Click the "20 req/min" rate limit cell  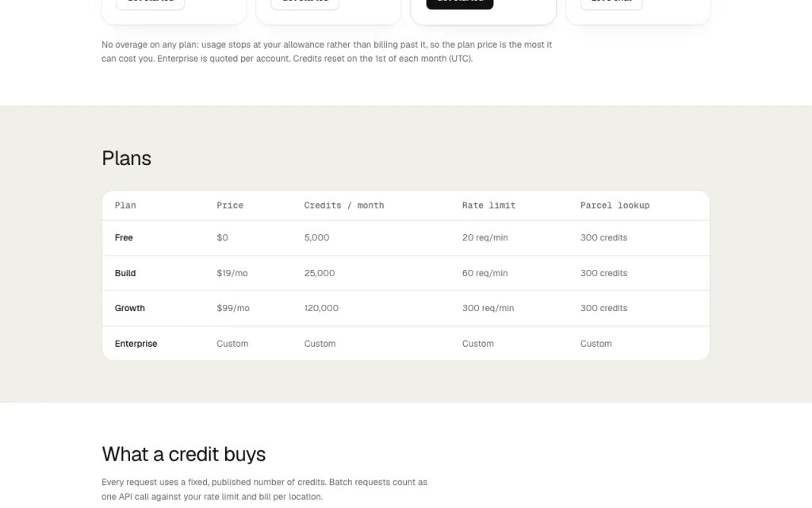(485, 237)
